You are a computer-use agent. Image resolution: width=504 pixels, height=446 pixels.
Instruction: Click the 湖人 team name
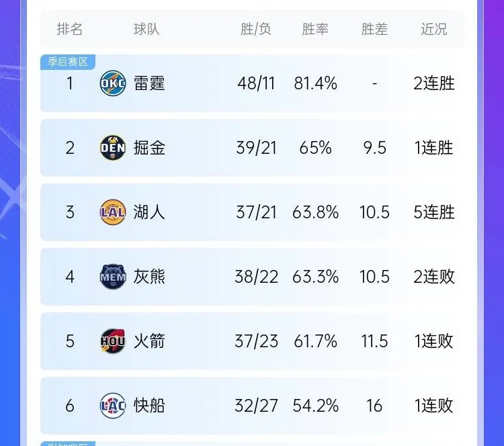pyautogui.click(x=149, y=212)
